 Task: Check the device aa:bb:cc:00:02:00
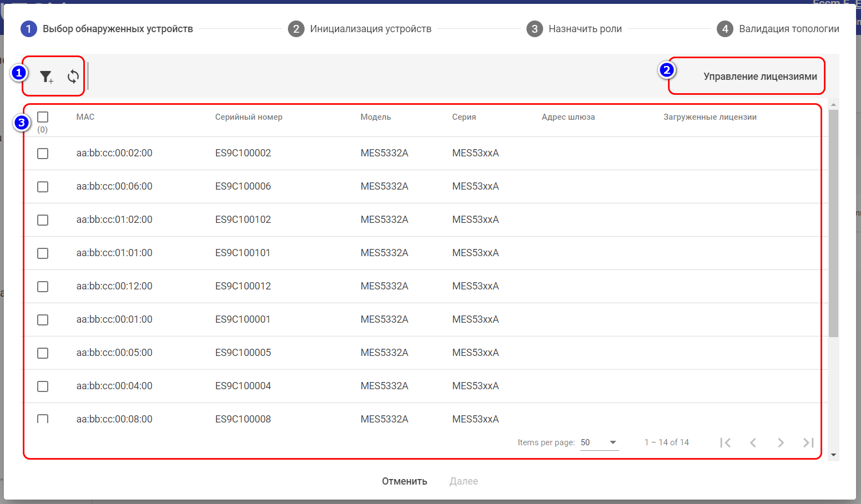click(x=43, y=154)
